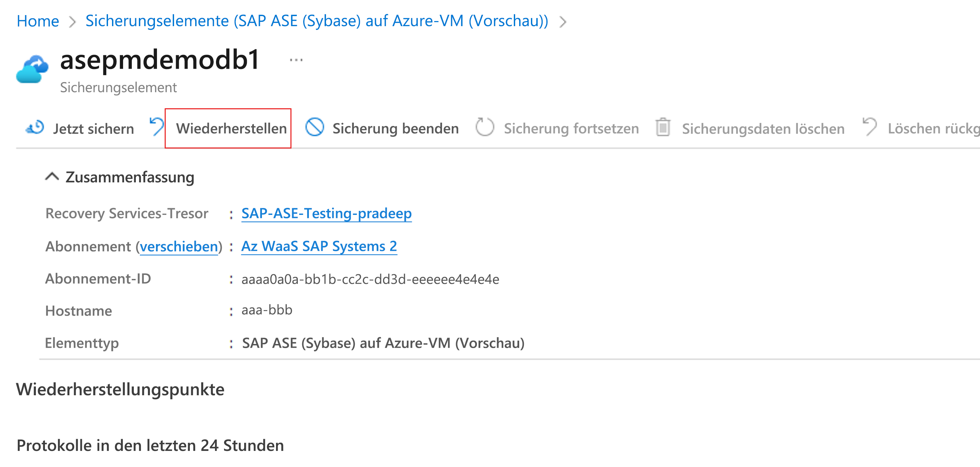Navigate to Home via breadcrumb
This screenshot has height=467, width=980.
tap(38, 22)
